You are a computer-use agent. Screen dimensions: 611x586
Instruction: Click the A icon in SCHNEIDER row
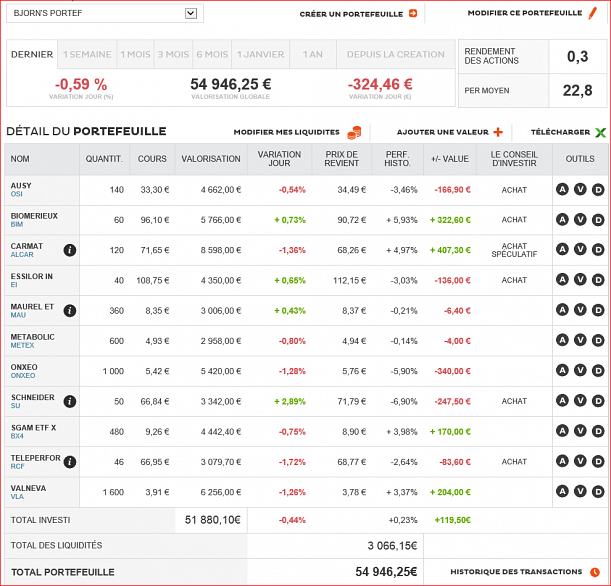point(562,401)
